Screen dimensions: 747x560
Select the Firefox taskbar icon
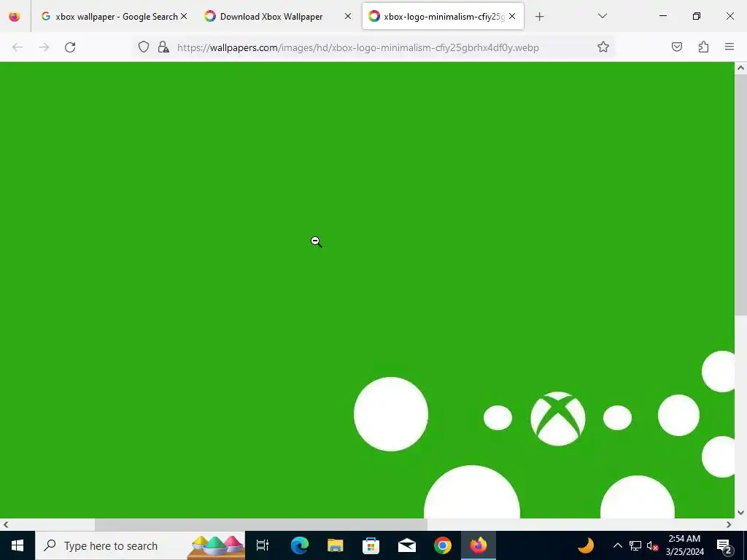coord(479,545)
